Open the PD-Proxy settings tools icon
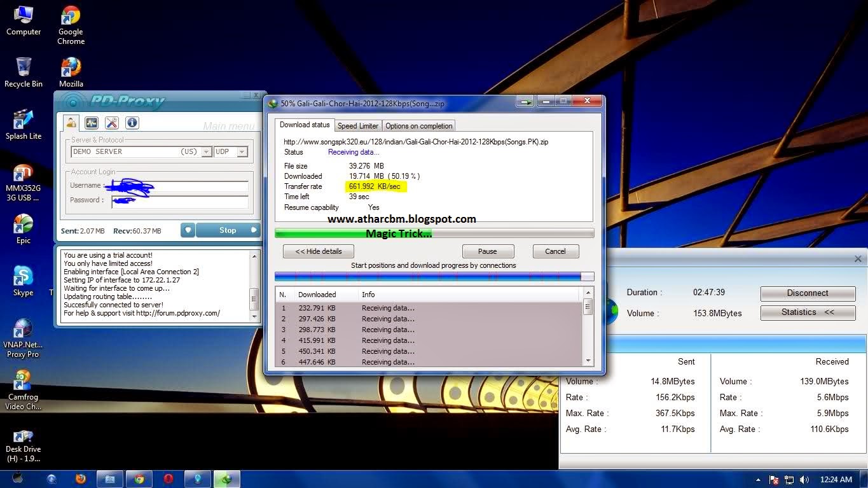Screen dimensions: 868x488 112,123
